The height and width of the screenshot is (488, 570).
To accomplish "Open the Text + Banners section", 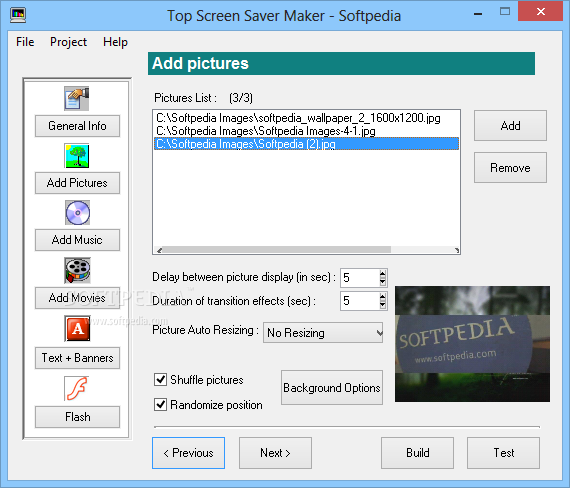I will [x=77, y=358].
